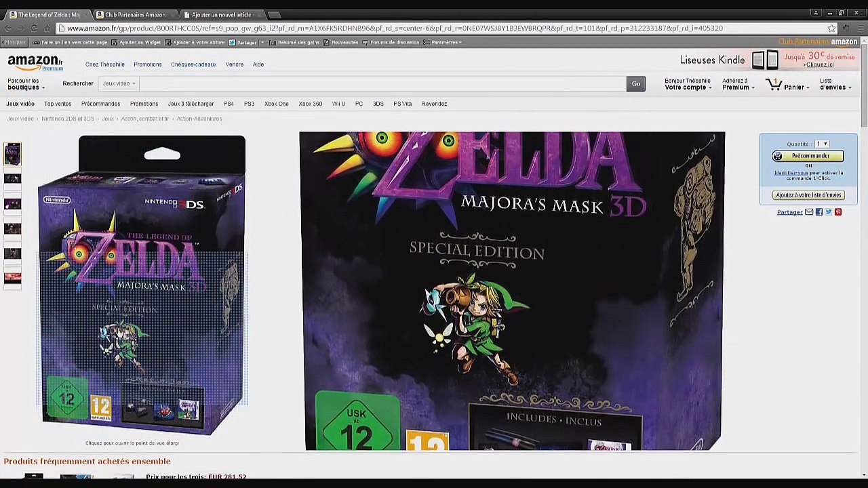The image size is (868, 488).
Task: Open the PS4 menu item
Action: pyautogui.click(x=229, y=104)
